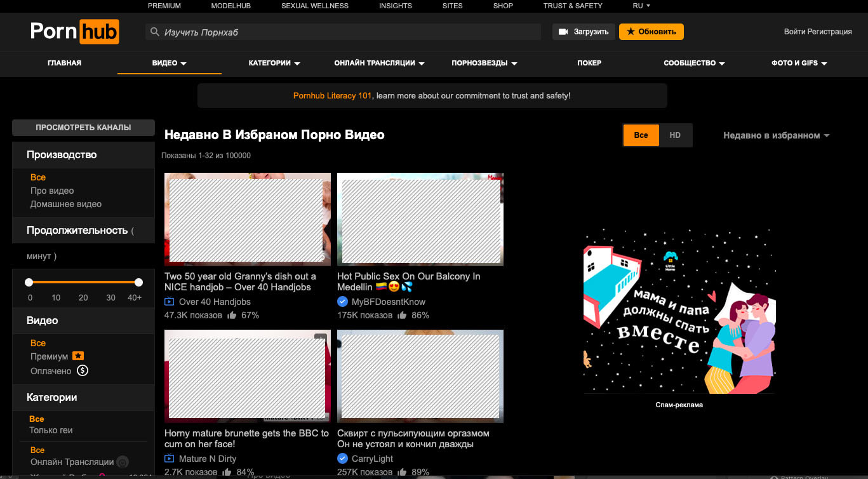Open the Регистрация sign-up link
This screenshot has width=868, height=479.
pos(830,32)
